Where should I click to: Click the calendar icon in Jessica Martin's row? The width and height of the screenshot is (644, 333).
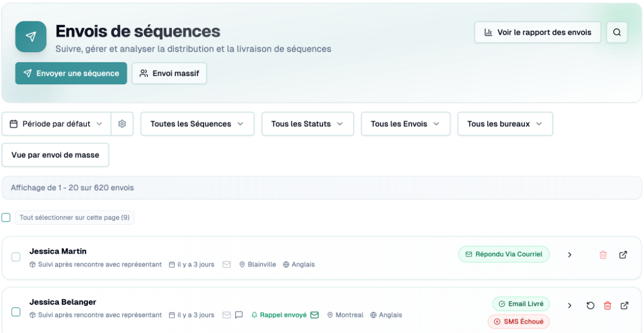click(172, 264)
